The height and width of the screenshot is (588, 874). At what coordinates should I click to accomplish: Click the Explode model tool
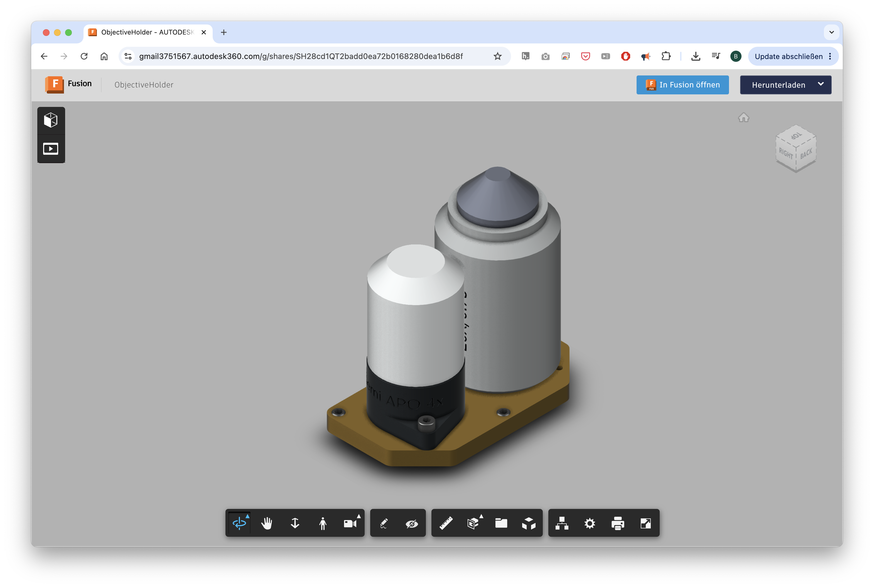tap(529, 523)
